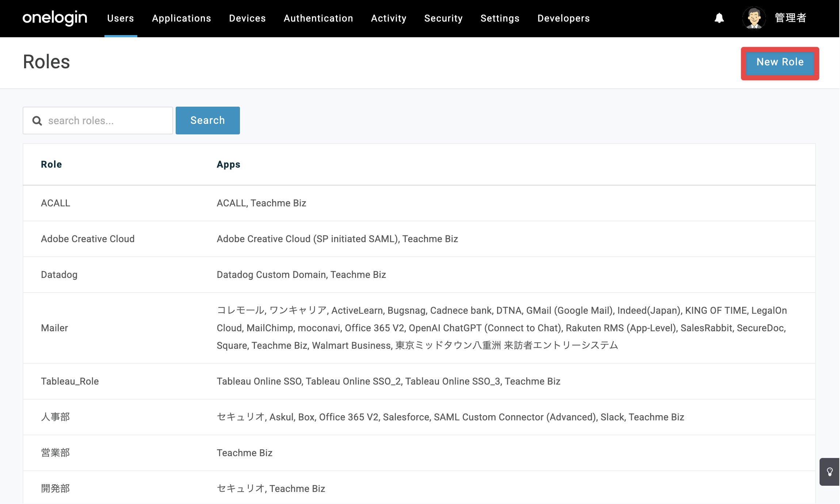Click the Tableau Online SSO apps cell
This screenshot has width=840, height=504.
click(389, 381)
